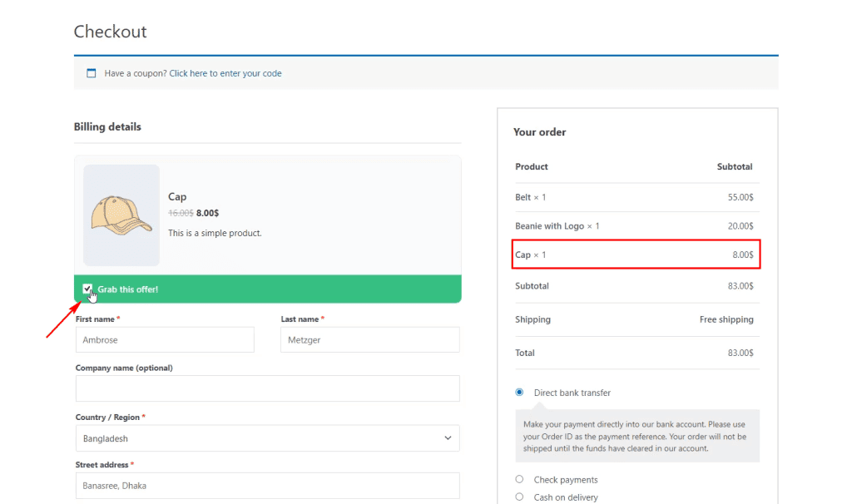
Task: Click the Company name optional field
Action: click(x=267, y=388)
